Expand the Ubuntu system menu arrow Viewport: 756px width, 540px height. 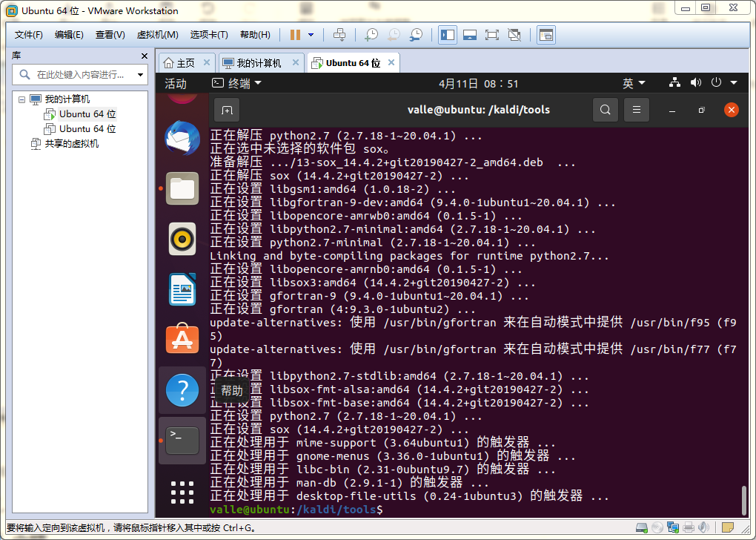[733, 83]
